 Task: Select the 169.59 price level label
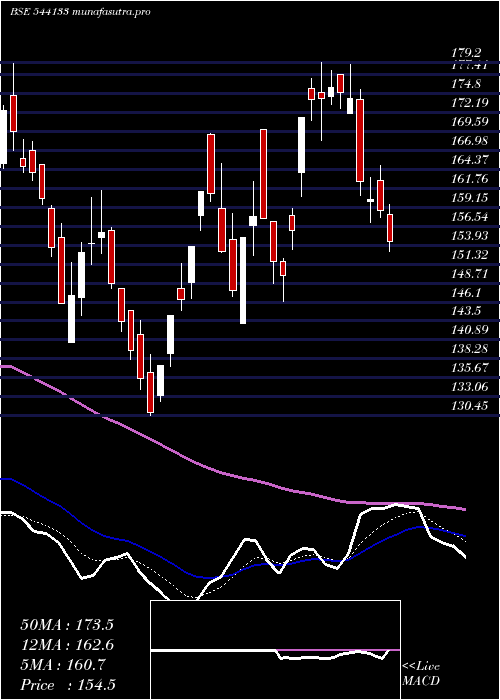point(470,121)
